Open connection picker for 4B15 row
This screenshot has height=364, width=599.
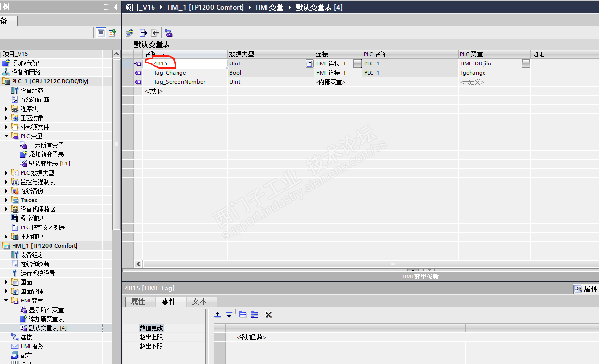tap(357, 63)
